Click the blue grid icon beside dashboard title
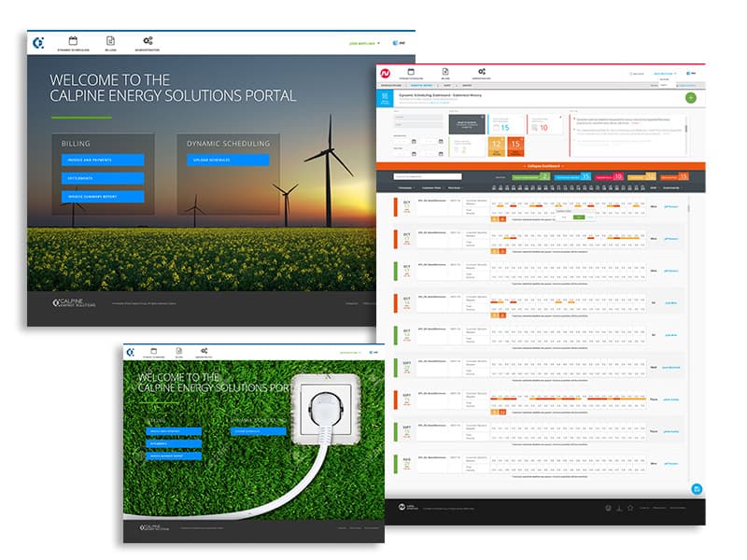The height and width of the screenshot is (560, 747). 387,98
